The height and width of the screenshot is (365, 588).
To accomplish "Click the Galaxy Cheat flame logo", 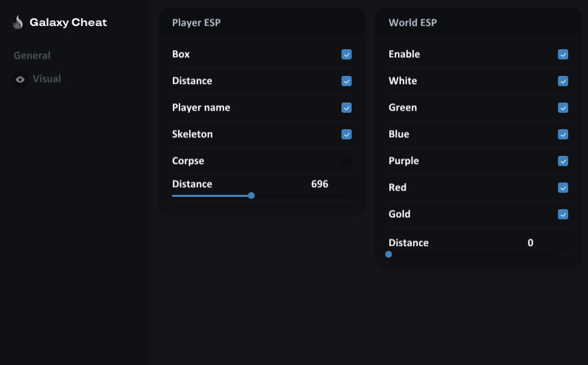I will (x=18, y=23).
